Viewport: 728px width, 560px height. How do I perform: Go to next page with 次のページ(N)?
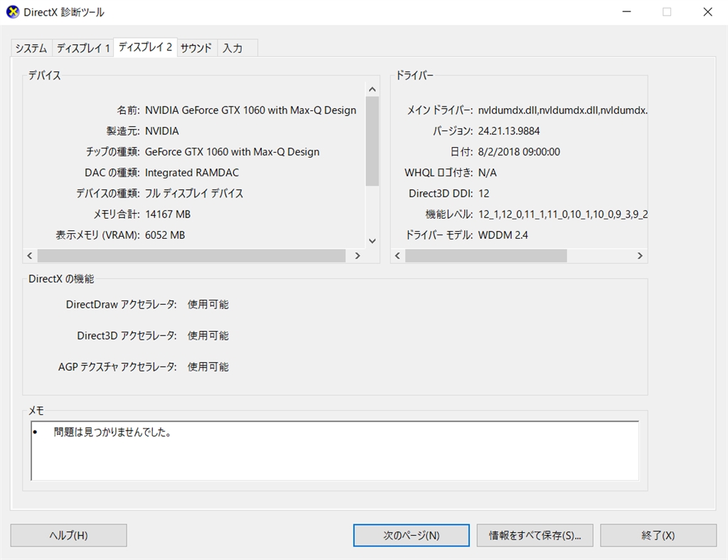pyautogui.click(x=412, y=535)
